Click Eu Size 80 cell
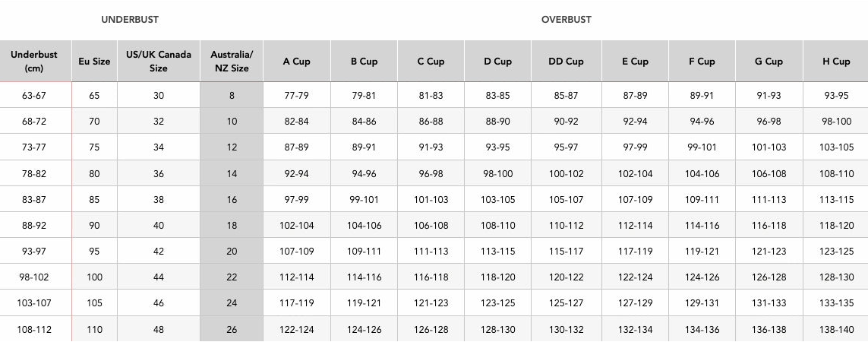The width and height of the screenshot is (868, 342). [x=94, y=173]
